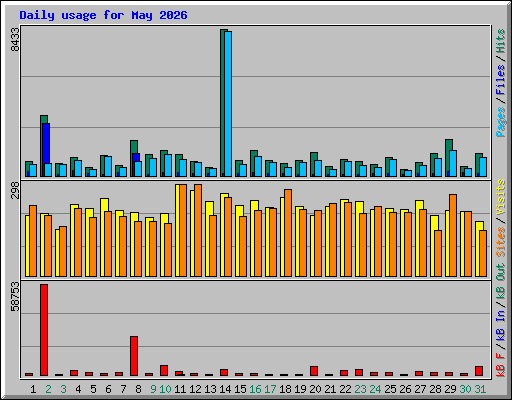Click day label 11

(x=180, y=389)
